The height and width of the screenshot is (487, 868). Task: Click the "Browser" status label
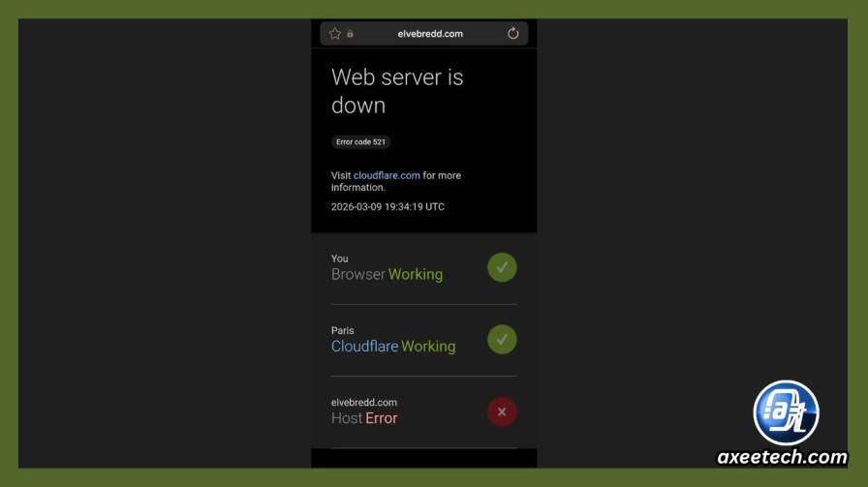pos(358,275)
